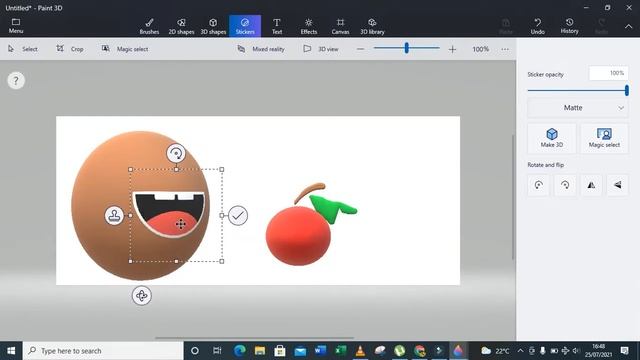Select the Stickers tab
The width and height of the screenshot is (640, 360).
[x=245, y=26]
